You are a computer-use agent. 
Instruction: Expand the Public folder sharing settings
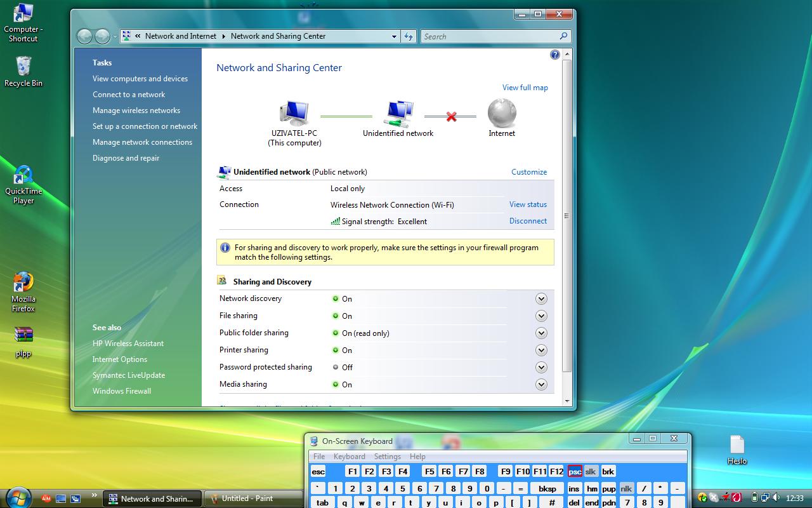(541, 333)
